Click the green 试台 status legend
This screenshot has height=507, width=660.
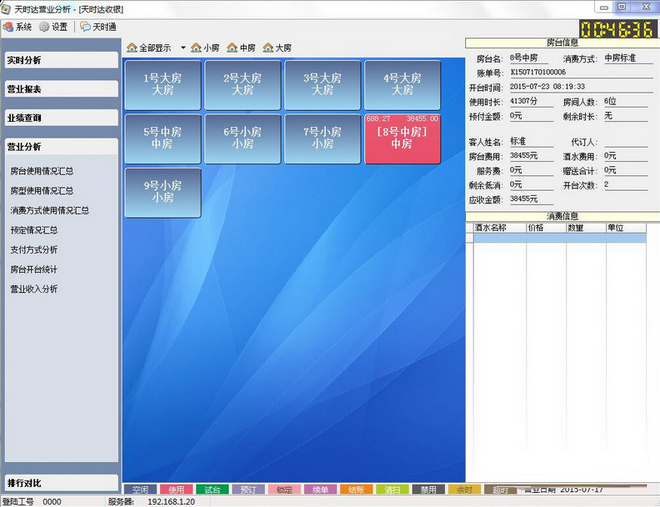click(212, 490)
